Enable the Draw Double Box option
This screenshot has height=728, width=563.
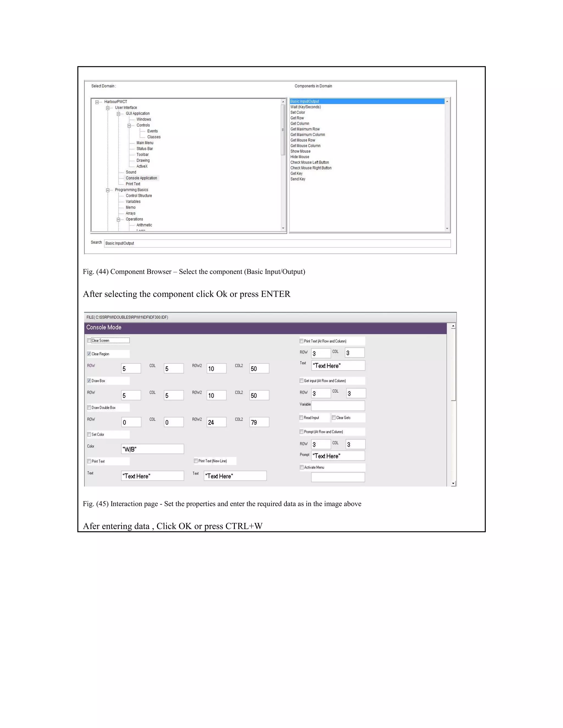coord(89,407)
